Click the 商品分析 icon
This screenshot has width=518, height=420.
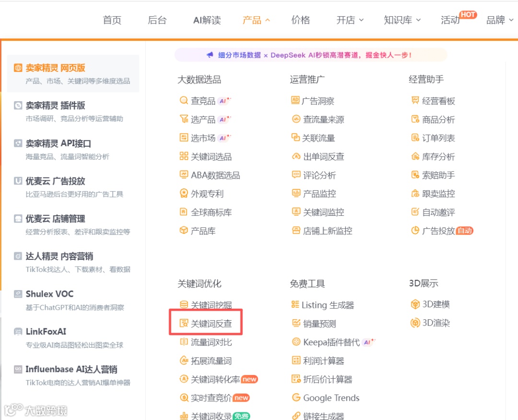pos(415,119)
